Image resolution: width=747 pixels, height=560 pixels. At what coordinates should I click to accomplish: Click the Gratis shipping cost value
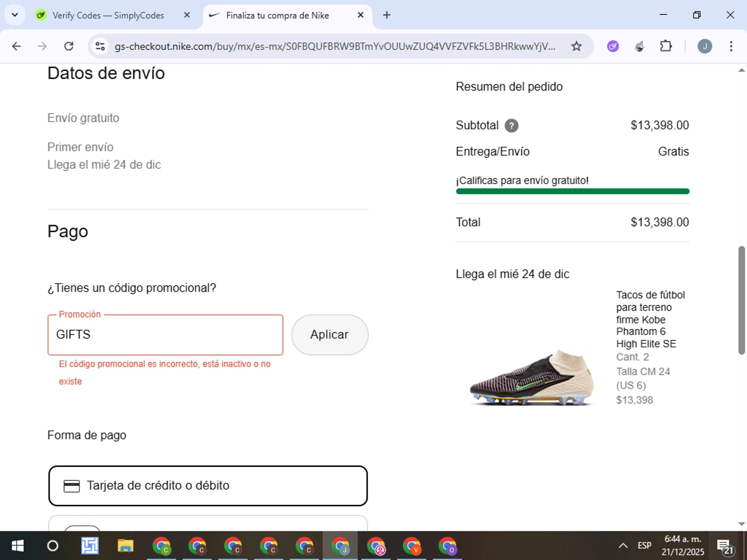pos(673,151)
